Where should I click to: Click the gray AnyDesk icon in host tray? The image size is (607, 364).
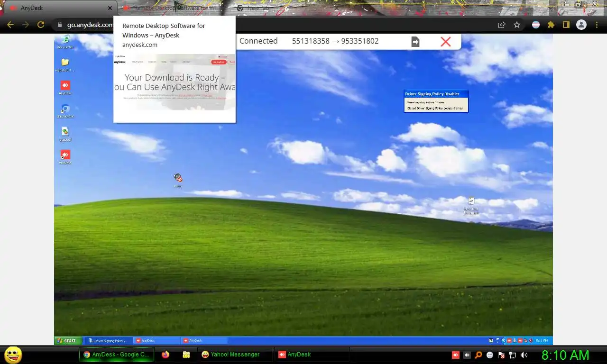[x=467, y=355]
